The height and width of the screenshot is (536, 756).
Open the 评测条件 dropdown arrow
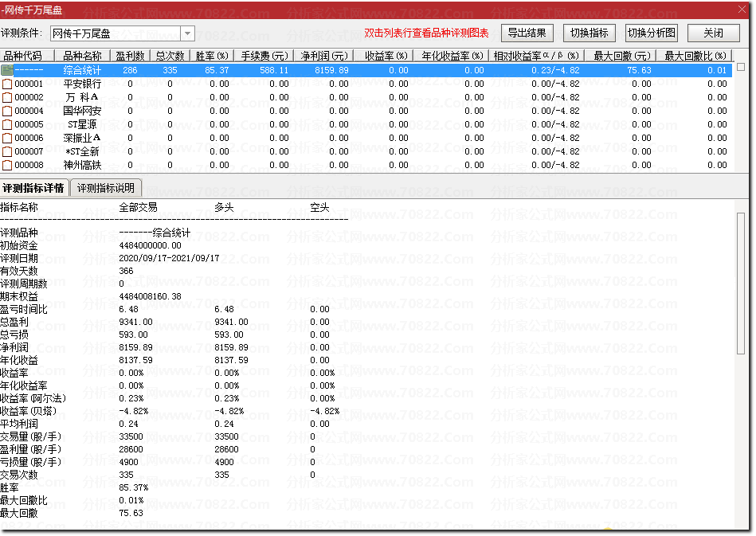tap(187, 33)
